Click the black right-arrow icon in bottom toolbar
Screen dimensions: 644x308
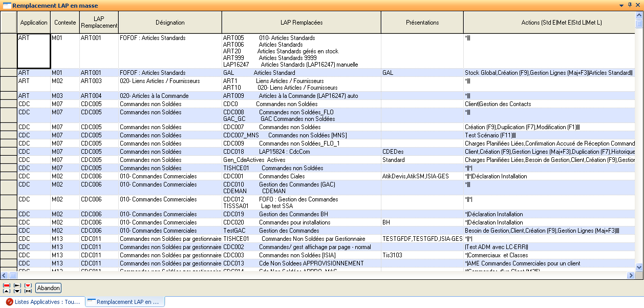click(x=17, y=285)
